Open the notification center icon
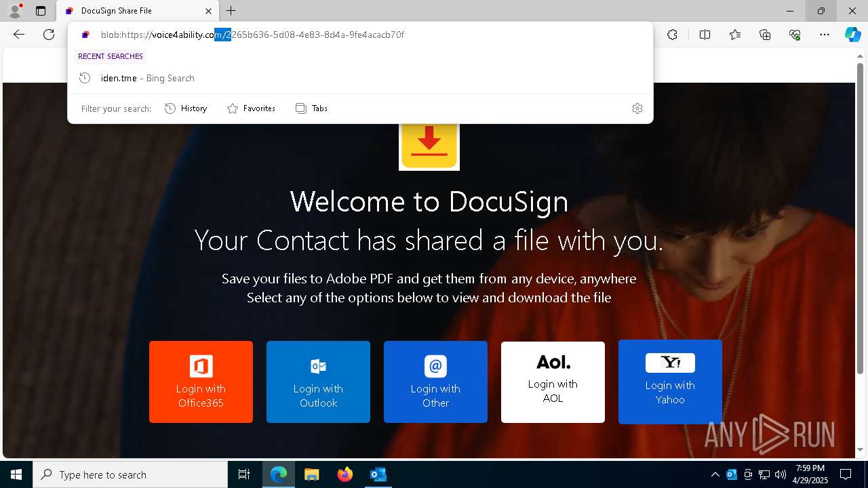Image resolution: width=868 pixels, height=488 pixels. coord(846,474)
